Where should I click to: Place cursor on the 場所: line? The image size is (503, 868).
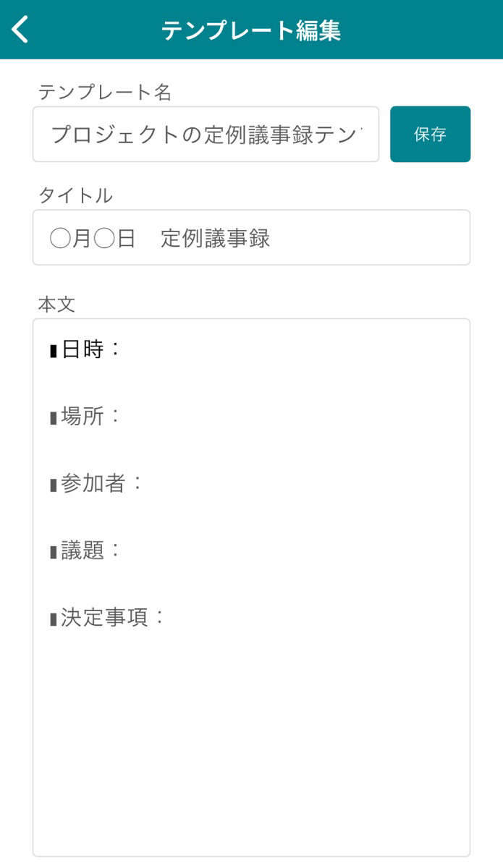click(x=91, y=417)
